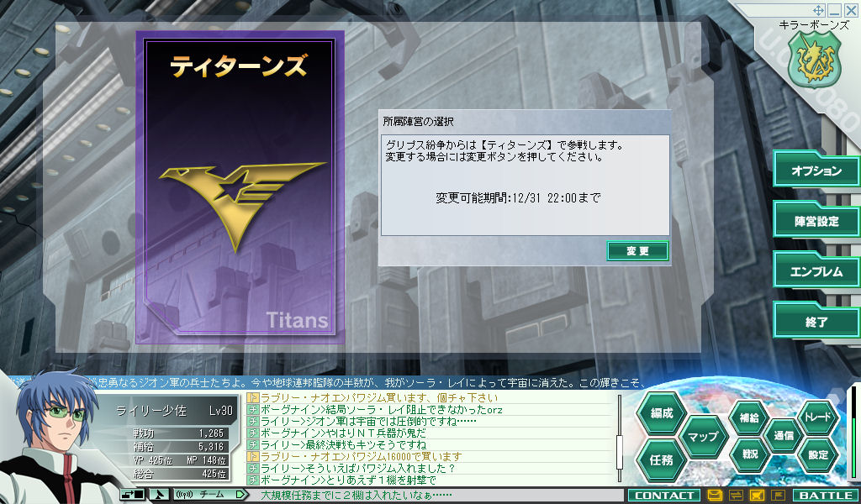Click the gold Titans faction emblem
Image resolution: width=861 pixels, height=504 pixels.
241,206
